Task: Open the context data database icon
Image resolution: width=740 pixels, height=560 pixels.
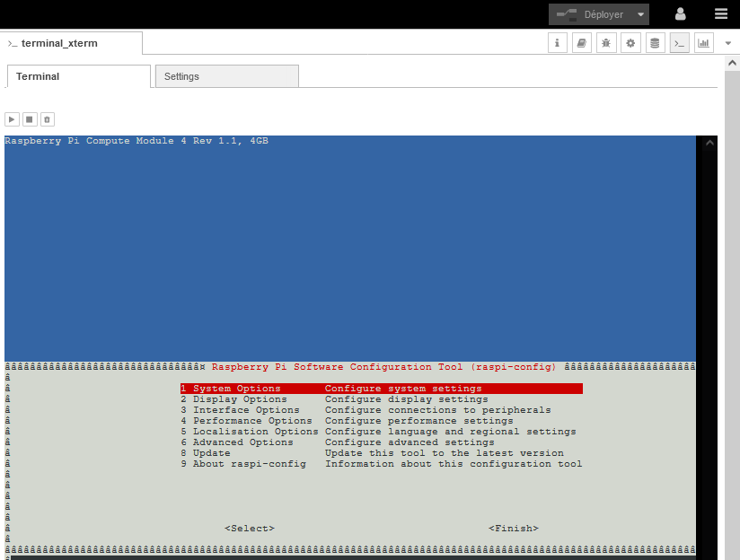Action: point(655,43)
